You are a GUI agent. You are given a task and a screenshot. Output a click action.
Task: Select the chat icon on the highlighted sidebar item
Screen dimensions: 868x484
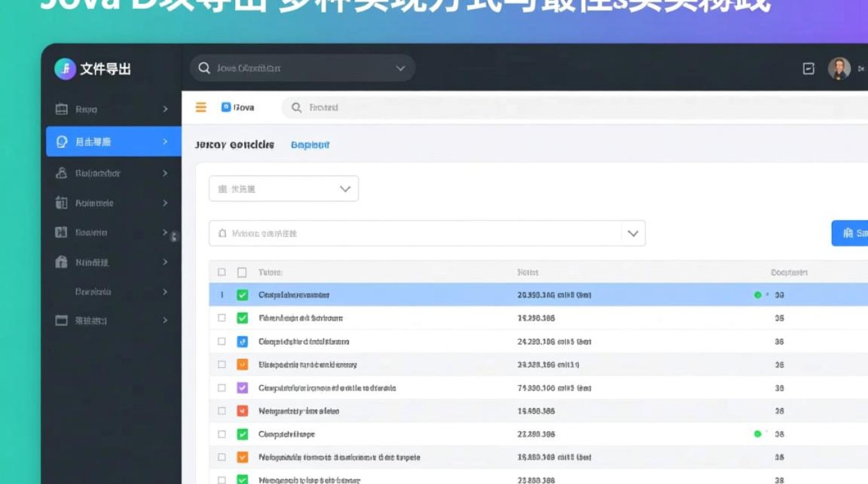(61, 141)
